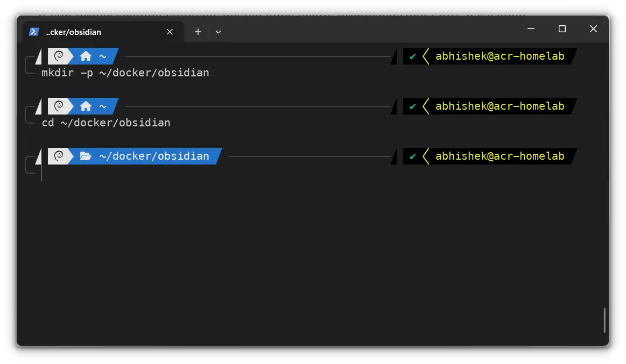Click the green checkmark beside abhishek@acr-homelab top prompt
Viewport: 626px width, 364px height.
pyautogui.click(x=413, y=56)
